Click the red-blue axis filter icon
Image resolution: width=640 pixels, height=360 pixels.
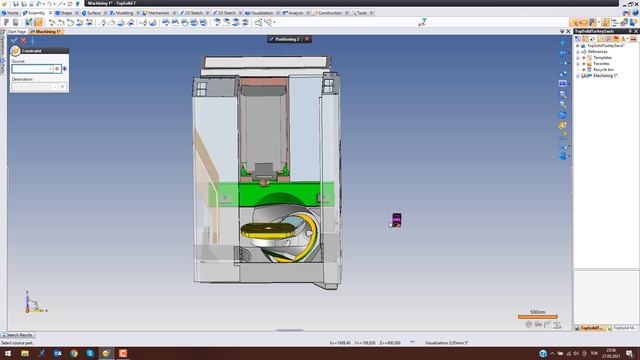click(422, 22)
